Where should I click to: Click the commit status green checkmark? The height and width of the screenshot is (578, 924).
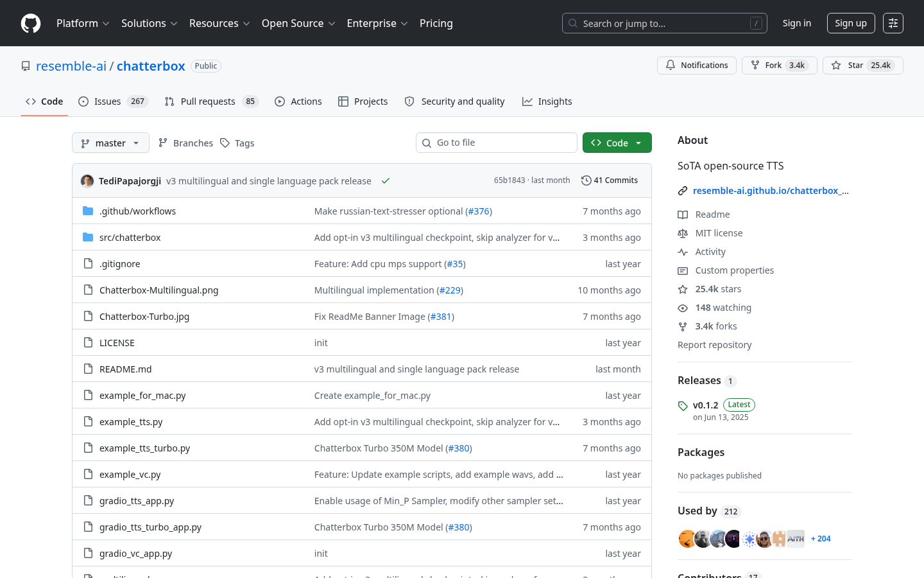(386, 180)
